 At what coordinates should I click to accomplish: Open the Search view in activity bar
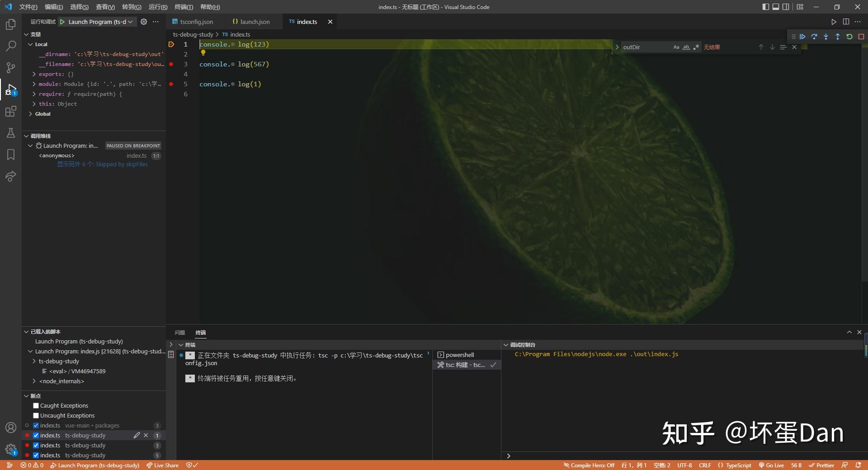(x=10, y=46)
